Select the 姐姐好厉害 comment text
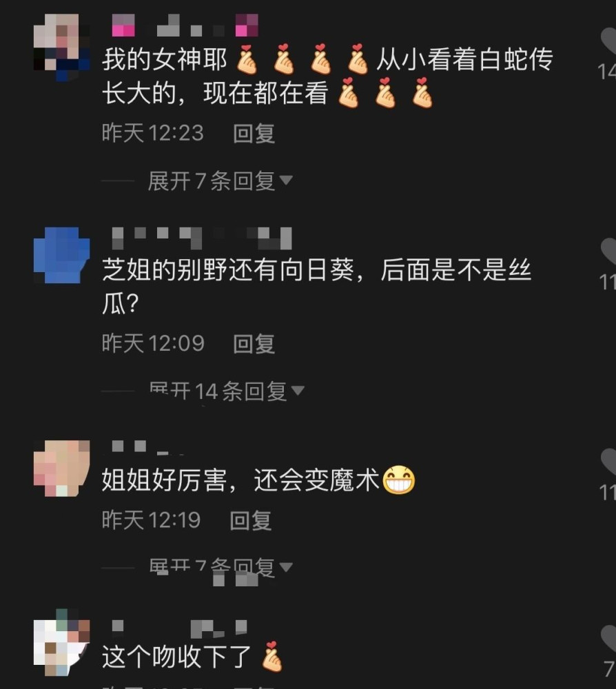Viewport: 616px width, 689px height. (x=258, y=480)
